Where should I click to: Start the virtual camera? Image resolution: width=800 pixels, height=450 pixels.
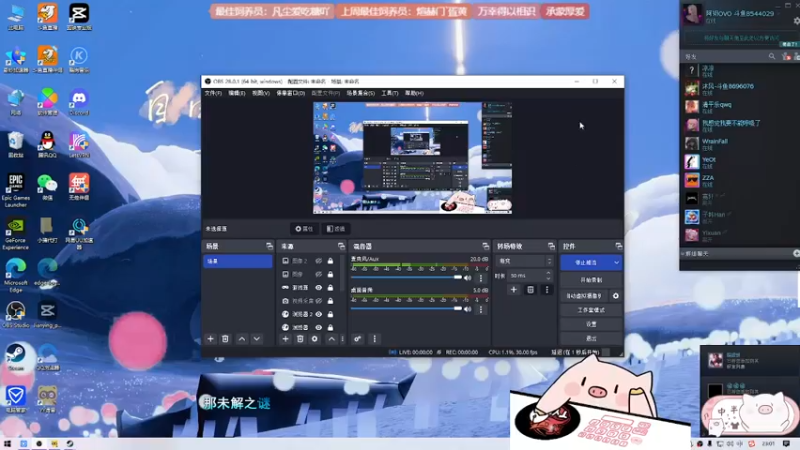(x=584, y=296)
